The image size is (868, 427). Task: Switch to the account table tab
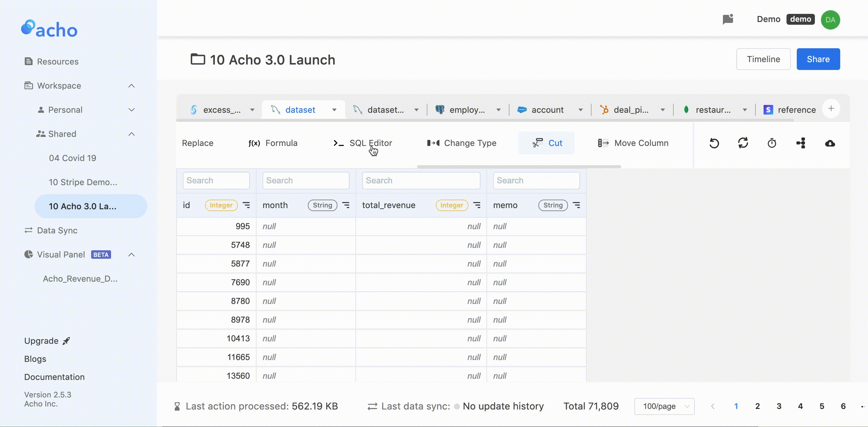[x=547, y=110]
